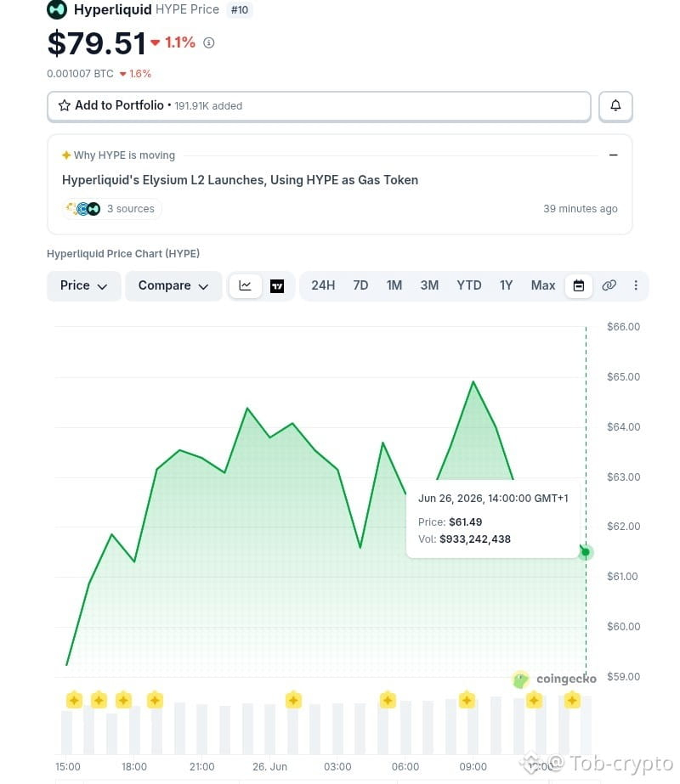
Task: Switch to line chart view icon
Action: (245, 285)
